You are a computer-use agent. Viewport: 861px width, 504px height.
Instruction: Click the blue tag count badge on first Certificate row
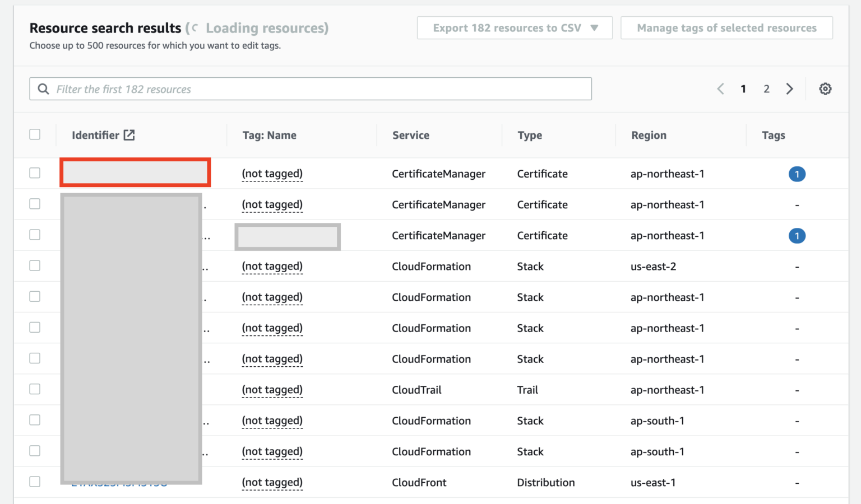tap(797, 174)
